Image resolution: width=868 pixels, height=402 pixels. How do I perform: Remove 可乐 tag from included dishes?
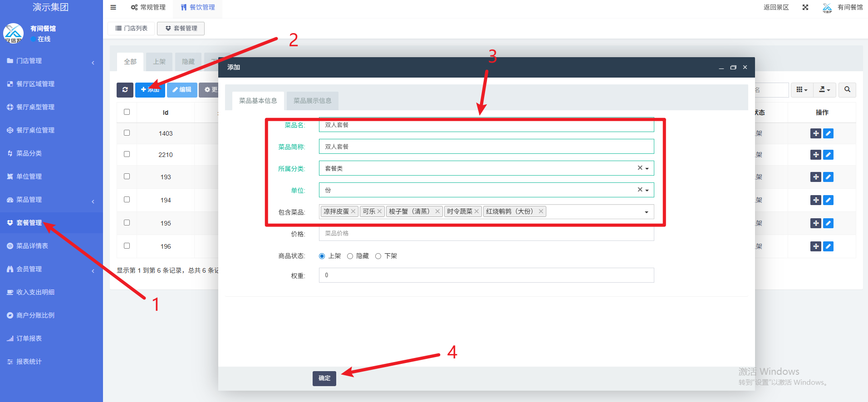coord(379,211)
